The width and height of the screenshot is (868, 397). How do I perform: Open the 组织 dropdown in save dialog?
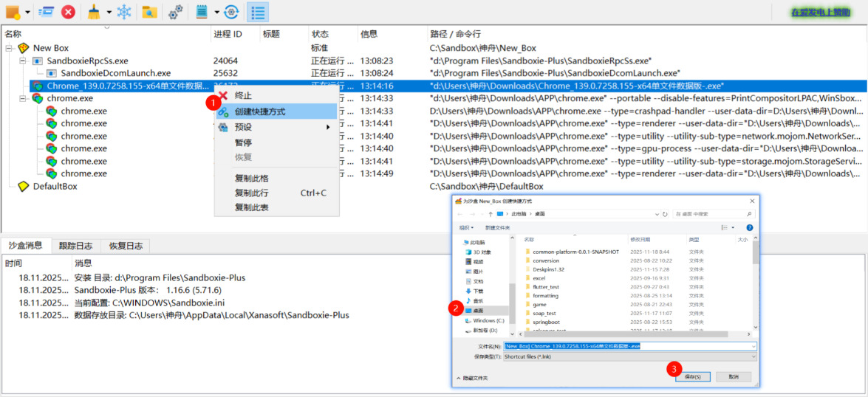(466, 227)
